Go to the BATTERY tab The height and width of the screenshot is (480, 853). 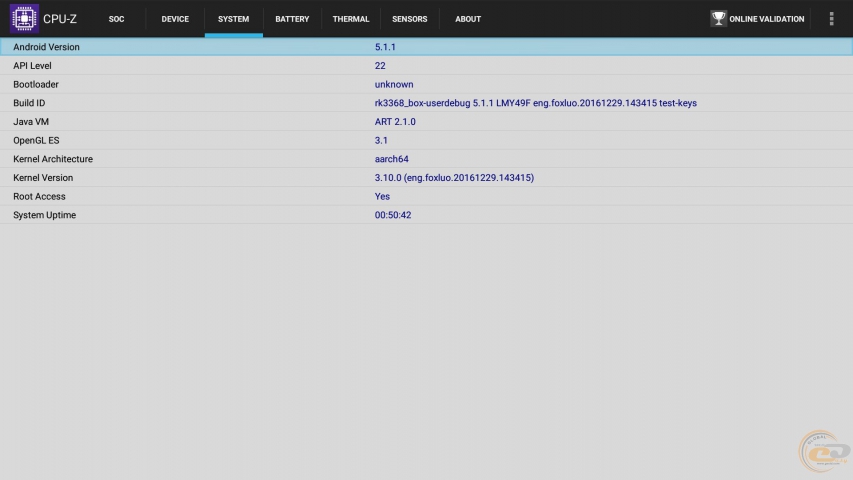(x=292, y=19)
